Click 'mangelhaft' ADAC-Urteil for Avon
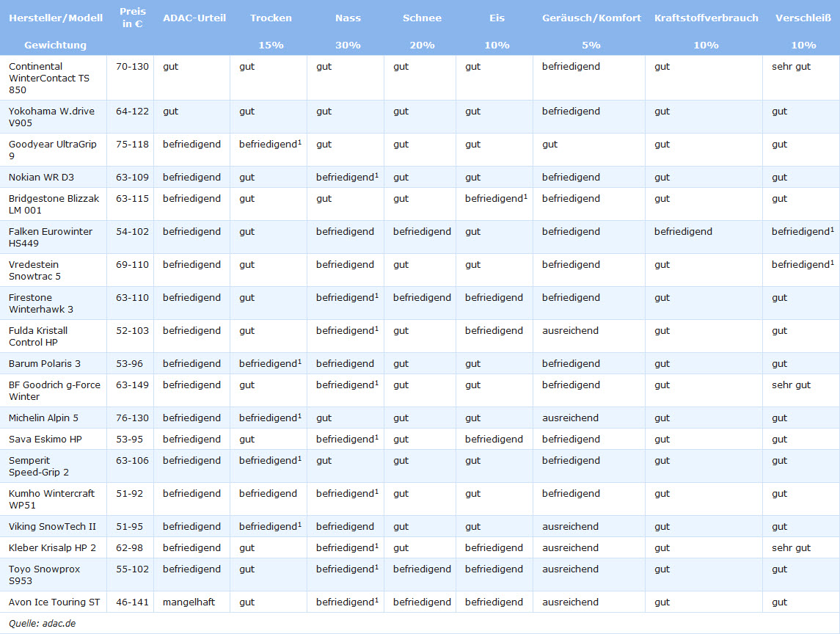Screen dimensions: 840x634 pyautogui.click(x=189, y=602)
